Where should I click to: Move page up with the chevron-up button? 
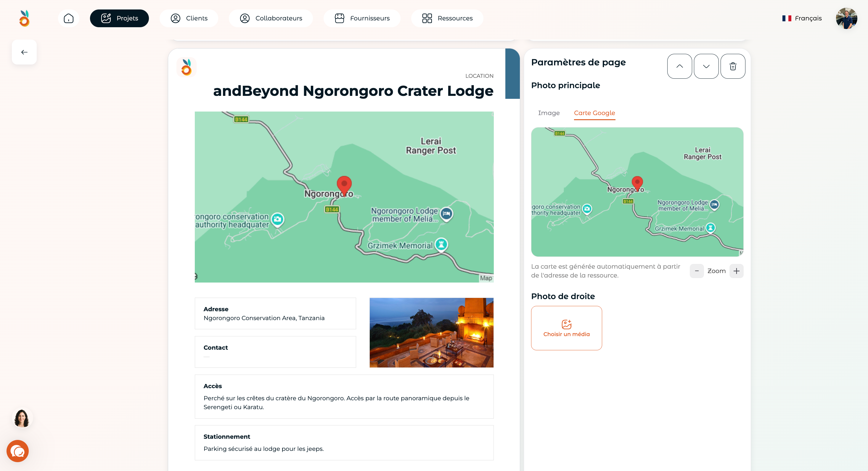click(680, 66)
